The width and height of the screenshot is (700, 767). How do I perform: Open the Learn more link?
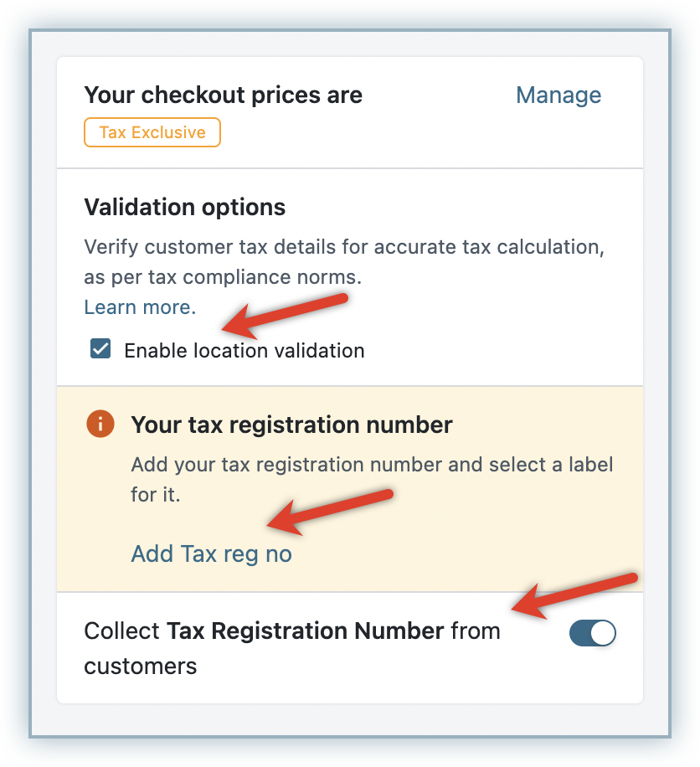tap(140, 307)
